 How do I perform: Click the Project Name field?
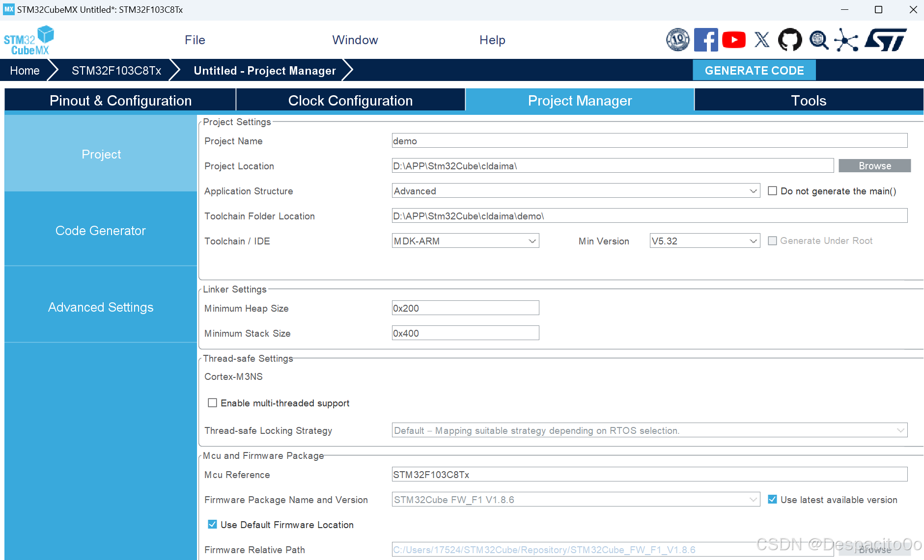coord(649,141)
